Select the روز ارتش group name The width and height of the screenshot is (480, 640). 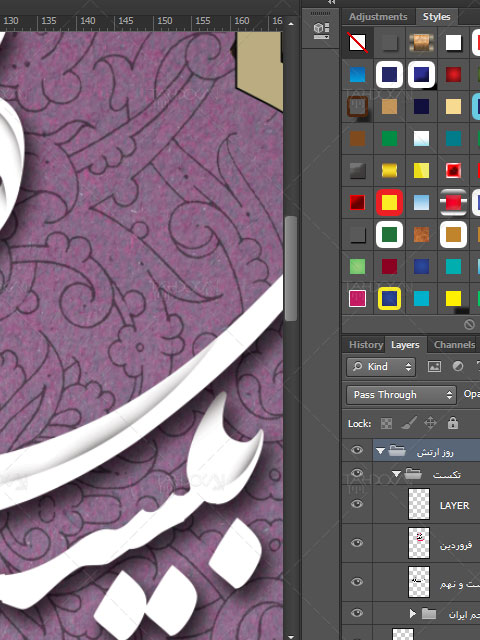435,452
